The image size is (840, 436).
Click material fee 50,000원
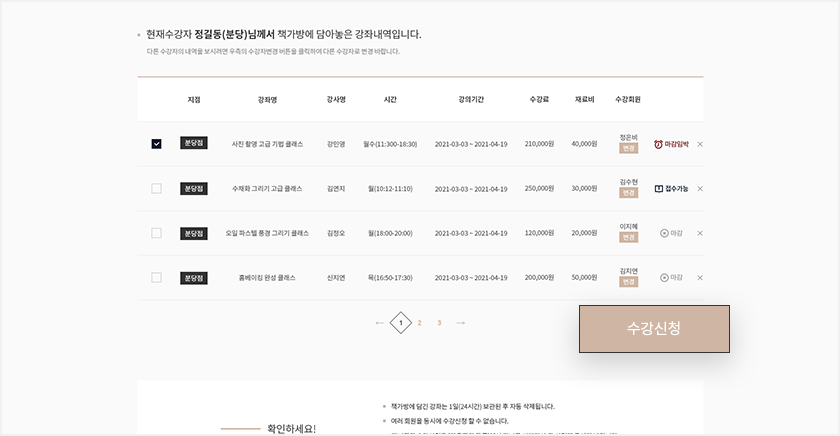point(584,277)
